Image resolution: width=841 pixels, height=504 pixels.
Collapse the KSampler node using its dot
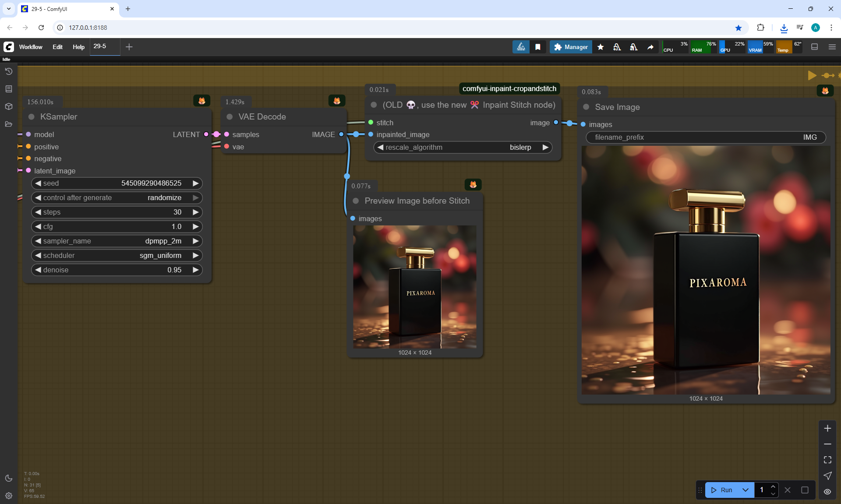click(x=32, y=117)
